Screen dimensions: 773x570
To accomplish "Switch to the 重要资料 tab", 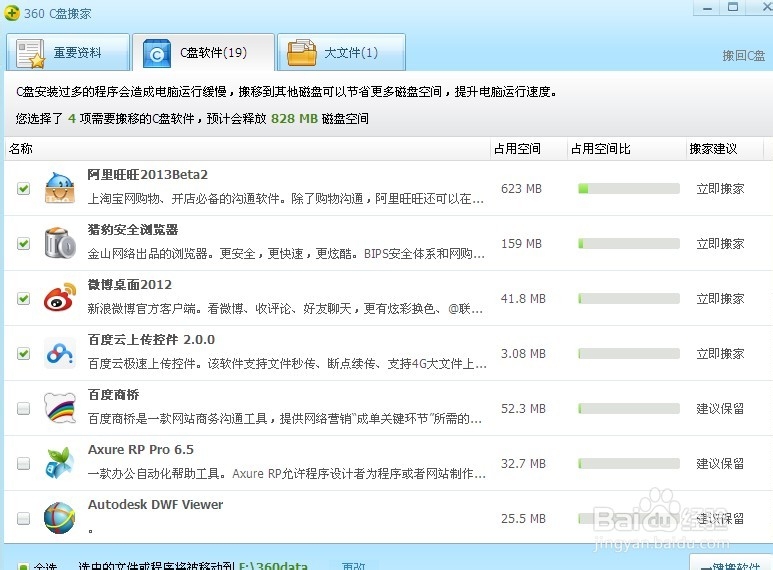I will pos(68,53).
